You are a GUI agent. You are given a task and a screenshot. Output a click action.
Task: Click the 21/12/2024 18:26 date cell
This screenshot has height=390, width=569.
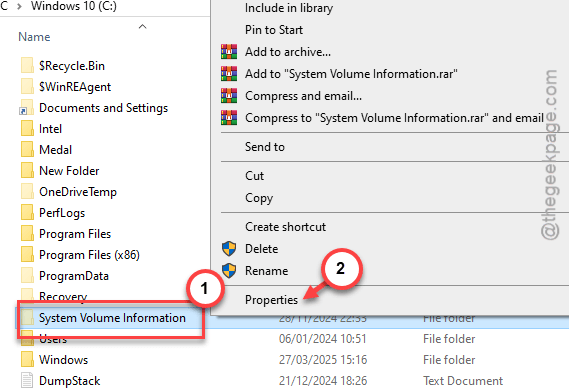[323, 381]
